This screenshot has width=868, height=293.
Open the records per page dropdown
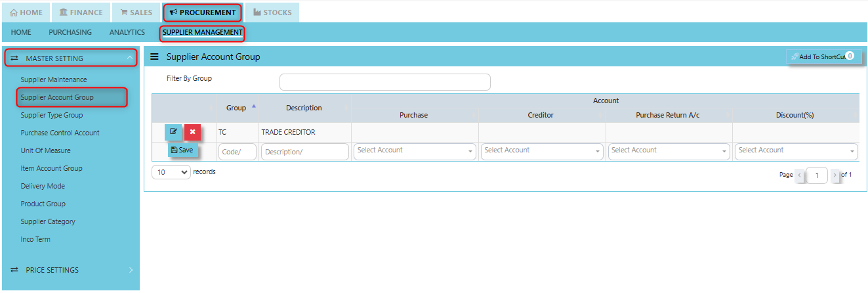coord(171,173)
